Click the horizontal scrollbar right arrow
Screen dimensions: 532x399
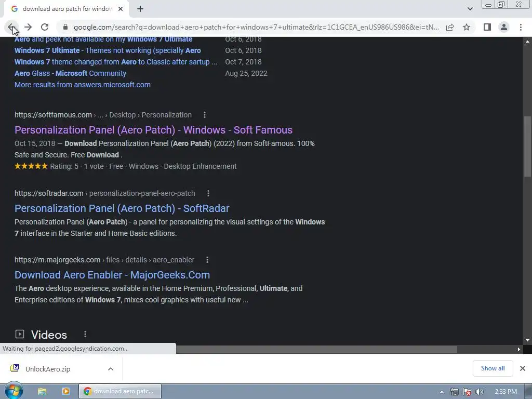coord(519,350)
